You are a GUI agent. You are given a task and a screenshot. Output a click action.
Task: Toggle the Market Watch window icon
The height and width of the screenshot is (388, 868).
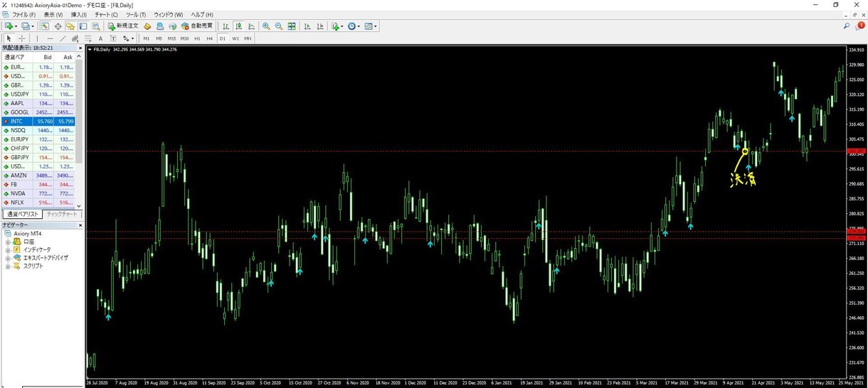pos(45,26)
